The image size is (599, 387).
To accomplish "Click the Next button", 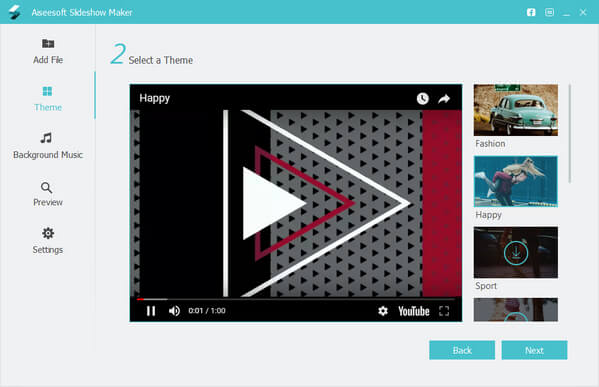I will [x=534, y=350].
